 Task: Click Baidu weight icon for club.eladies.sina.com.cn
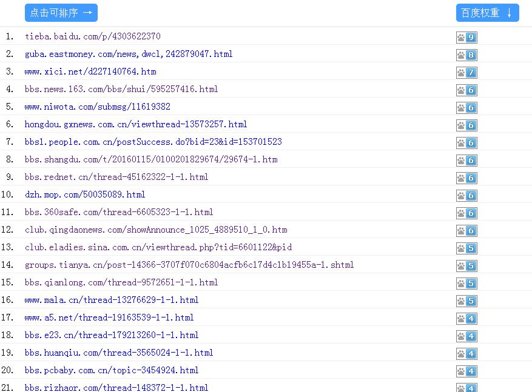pos(466,248)
